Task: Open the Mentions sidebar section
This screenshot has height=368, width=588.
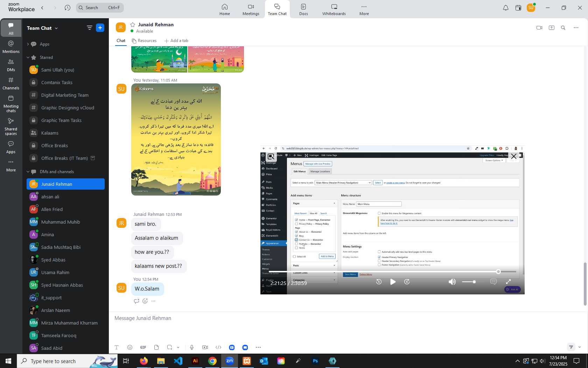Action: click(11, 47)
